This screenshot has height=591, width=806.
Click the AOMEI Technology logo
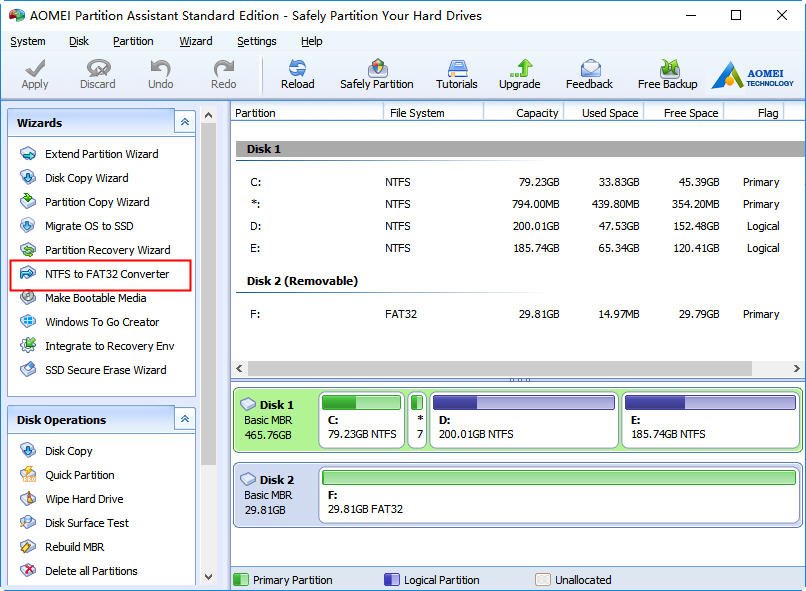(x=753, y=76)
